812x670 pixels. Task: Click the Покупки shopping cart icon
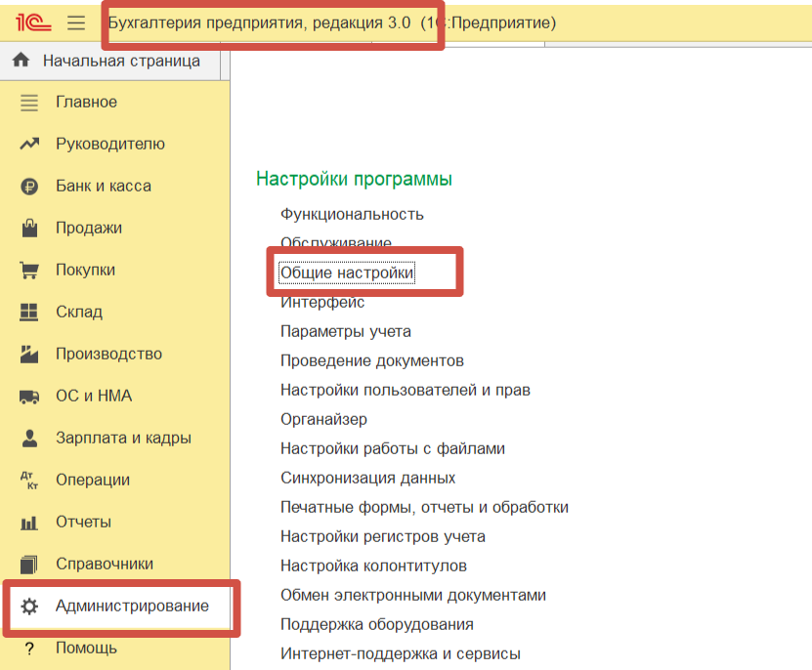29,271
